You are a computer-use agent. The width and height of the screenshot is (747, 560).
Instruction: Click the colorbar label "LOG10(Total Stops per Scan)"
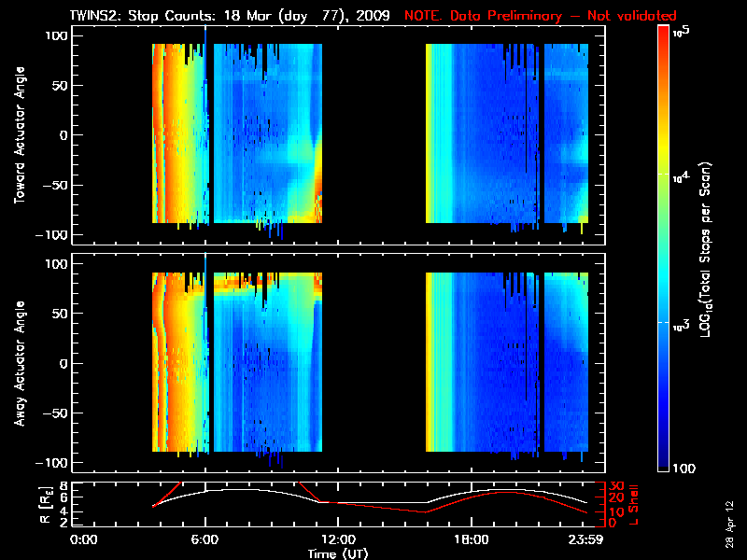click(x=706, y=249)
